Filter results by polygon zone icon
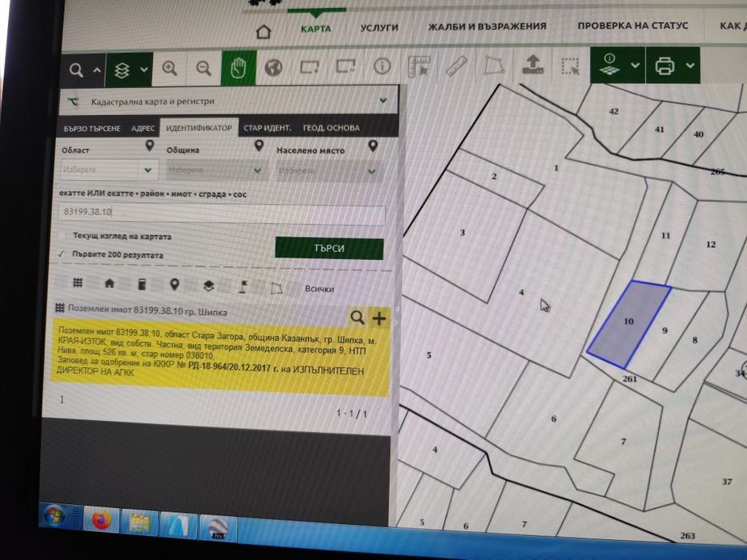Screen dimensions: 747x560 tap(276, 288)
